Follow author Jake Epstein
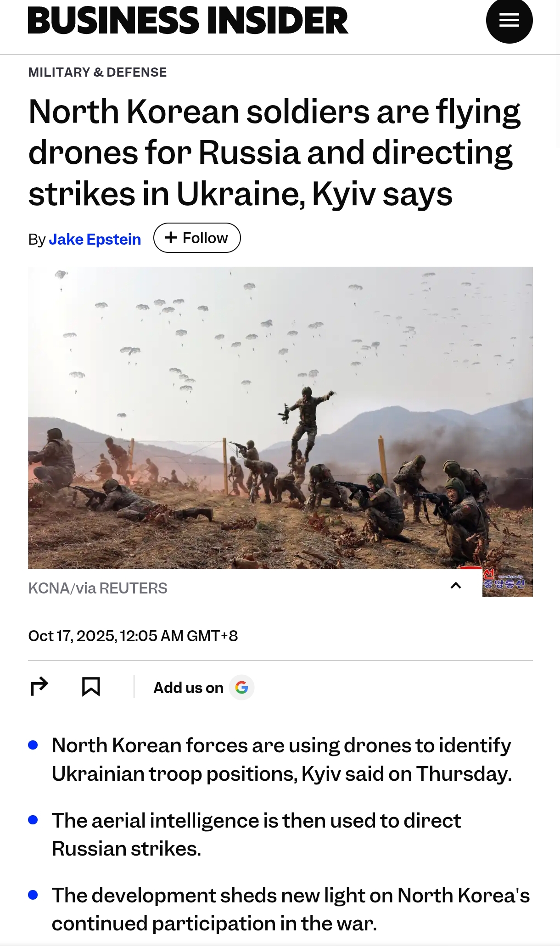The width and height of the screenshot is (560, 946). [x=197, y=238]
